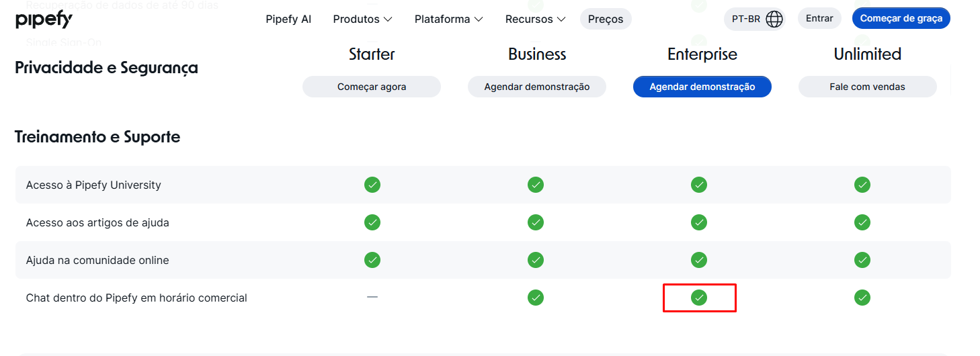Click Unlimited check for Acesso aos artigos de ajuda
Screen dimensions: 980x356
[862, 222]
